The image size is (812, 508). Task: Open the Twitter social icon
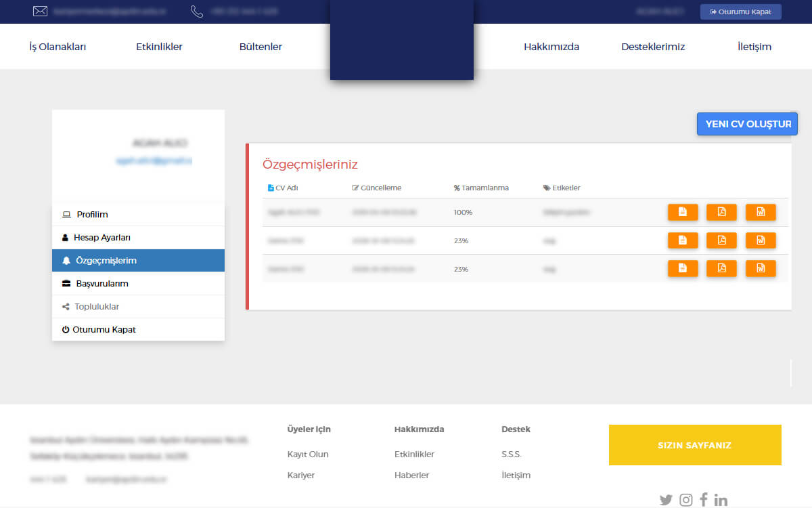pyautogui.click(x=666, y=500)
